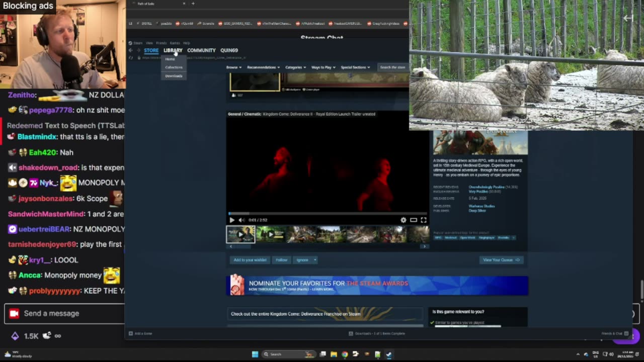Open Overwhelmingly Positive recent reviews link
Screen dimensions: 644x362
coord(486,187)
